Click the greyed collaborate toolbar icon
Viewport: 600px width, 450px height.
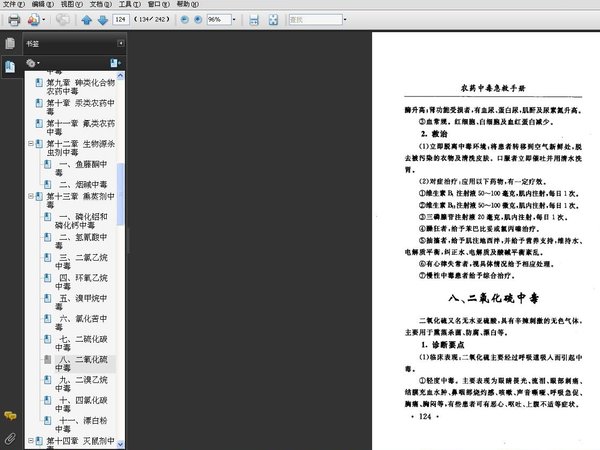point(63,20)
